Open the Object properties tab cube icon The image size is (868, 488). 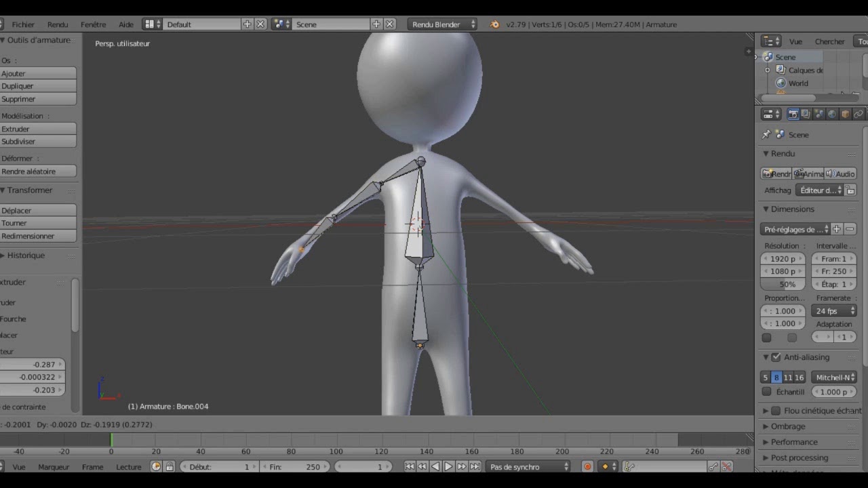[845, 114]
